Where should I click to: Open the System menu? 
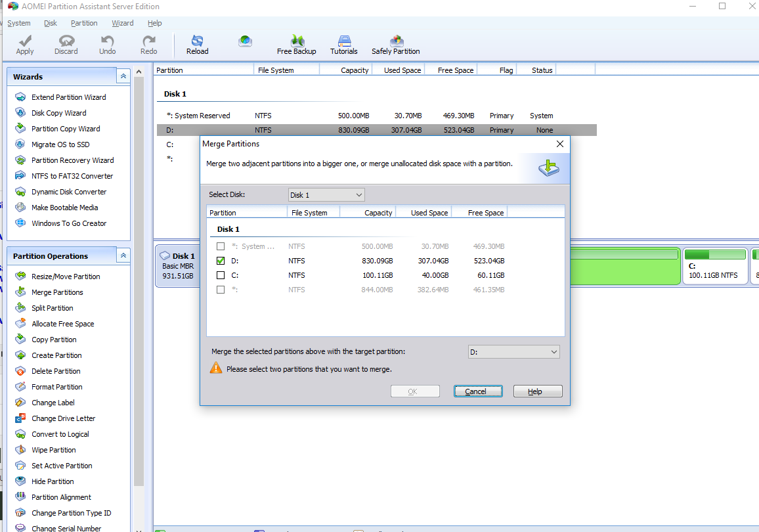click(19, 23)
